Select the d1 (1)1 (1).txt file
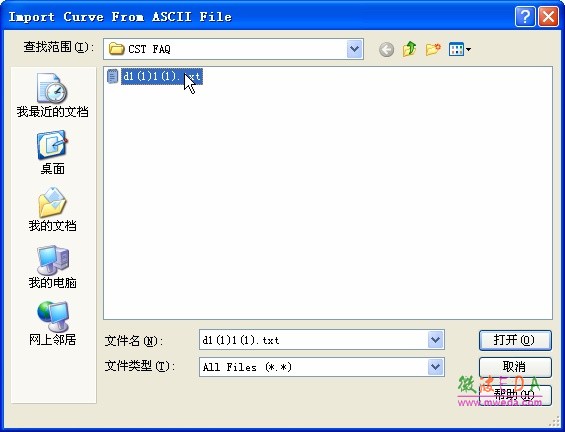Viewport: 565px width, 432px height. point(161,76)
